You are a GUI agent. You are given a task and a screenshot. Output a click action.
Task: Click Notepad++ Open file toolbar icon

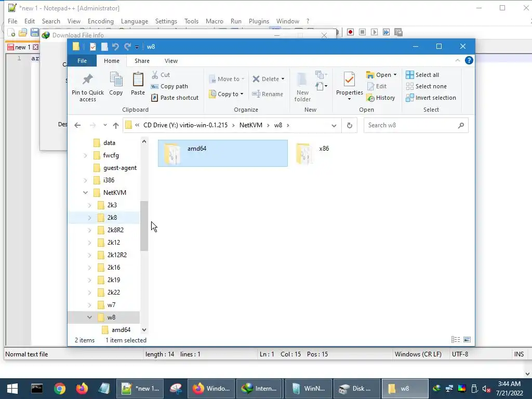[x=23, y=32]
